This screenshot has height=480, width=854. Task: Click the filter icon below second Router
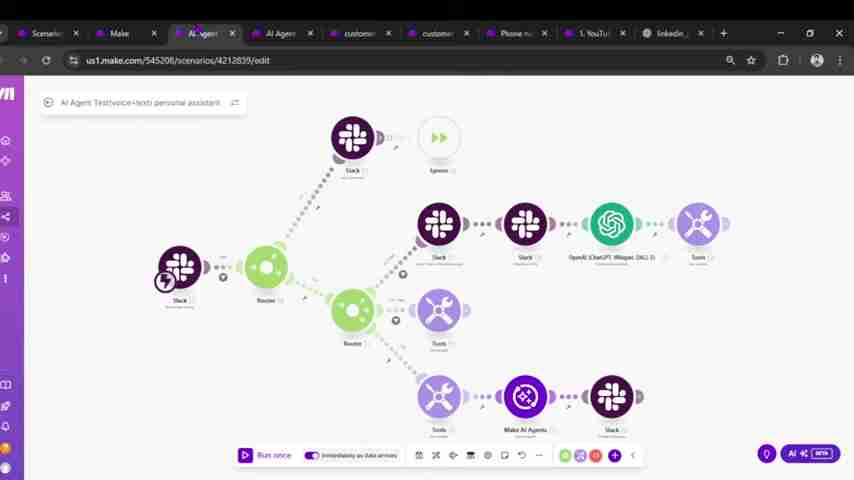pos(396,320)
